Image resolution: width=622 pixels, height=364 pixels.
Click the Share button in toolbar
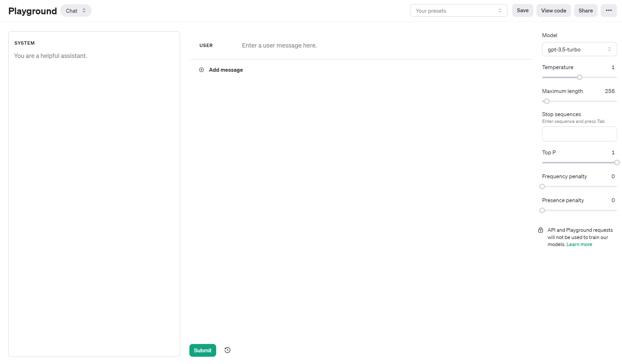tap(585, 10)
